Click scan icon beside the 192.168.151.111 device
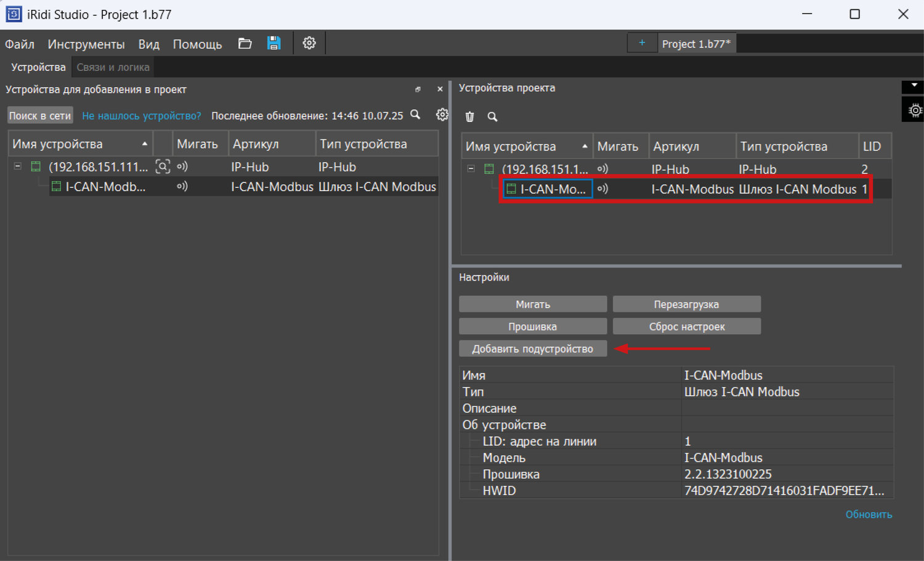Viewport: 924px width, 561px height. coord(163,166)
